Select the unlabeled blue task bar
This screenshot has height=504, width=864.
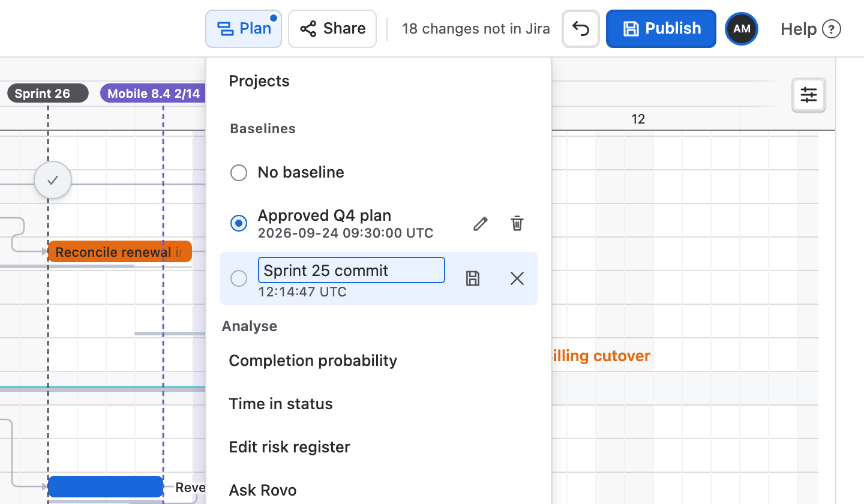[x=106, y=487]
